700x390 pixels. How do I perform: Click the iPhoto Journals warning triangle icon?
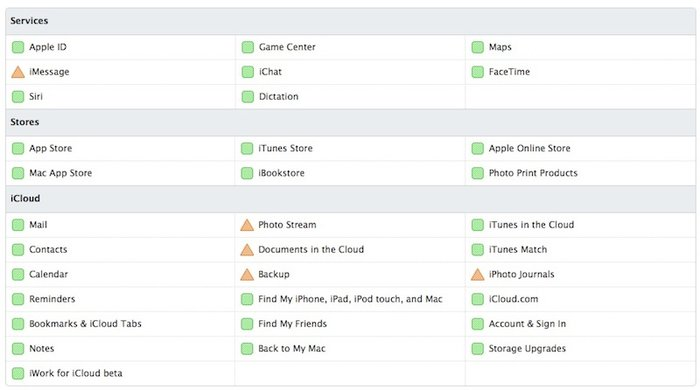[478, 274]
